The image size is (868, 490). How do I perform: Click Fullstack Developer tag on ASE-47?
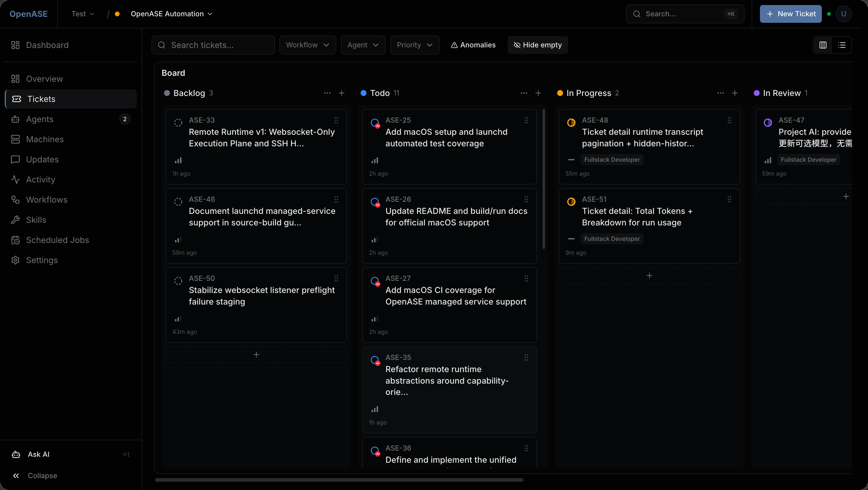tap(808, 160)
